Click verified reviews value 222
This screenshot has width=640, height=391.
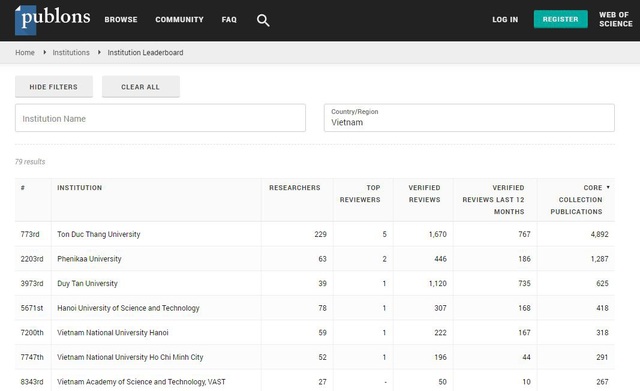440,333
